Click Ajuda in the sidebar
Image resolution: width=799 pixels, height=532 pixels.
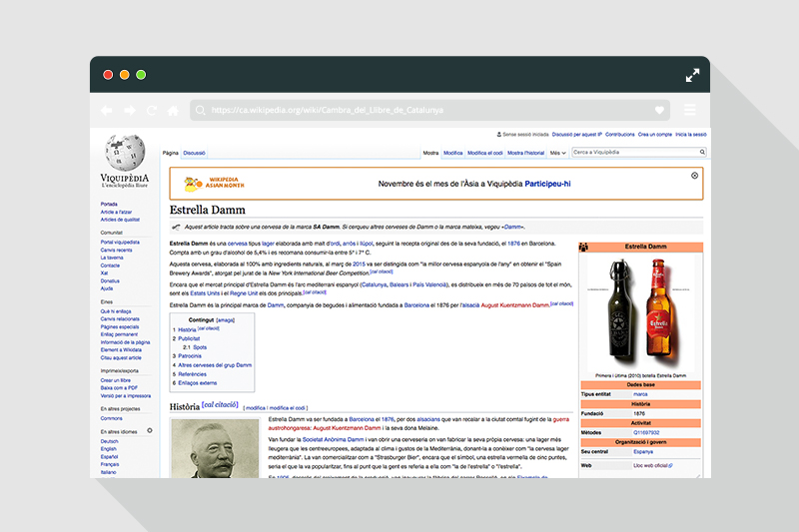[107, 288]
